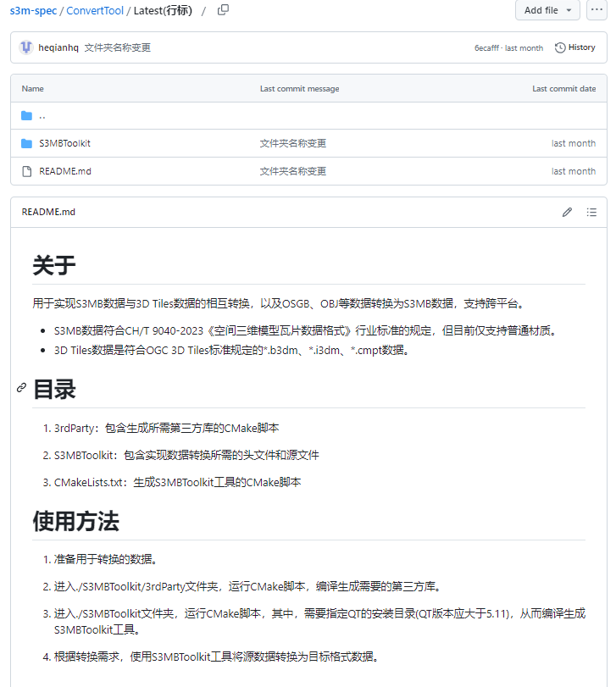Click the 准备用于转换的数据 step text
The height and width of the screenshot is (687, 616).
tap(105, 559)
